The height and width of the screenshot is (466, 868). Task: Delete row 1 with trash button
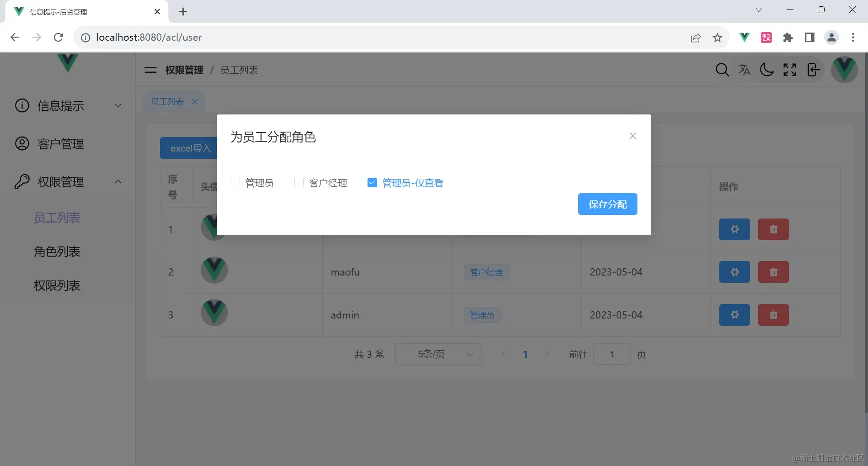774,229
